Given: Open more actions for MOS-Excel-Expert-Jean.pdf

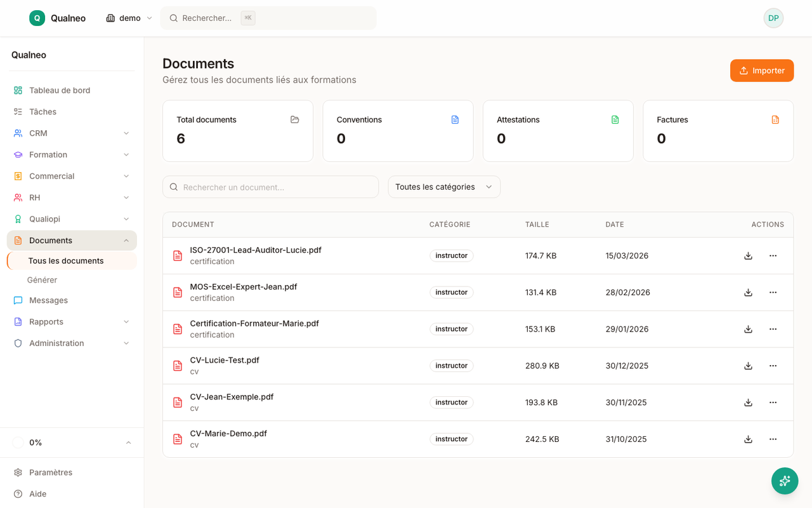Looking at the screenshot, I should pos(773,293).
